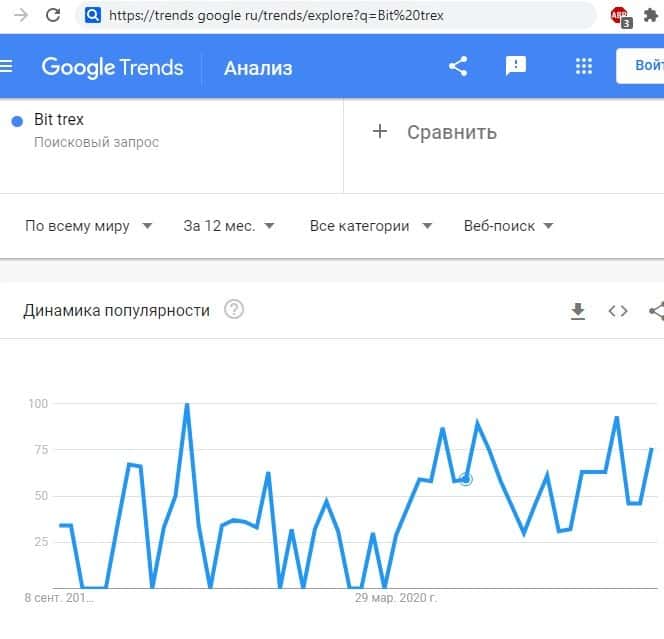Open help for Динамика популярности
The width and height of the screenshot is (664, 639).
(234, 310)
